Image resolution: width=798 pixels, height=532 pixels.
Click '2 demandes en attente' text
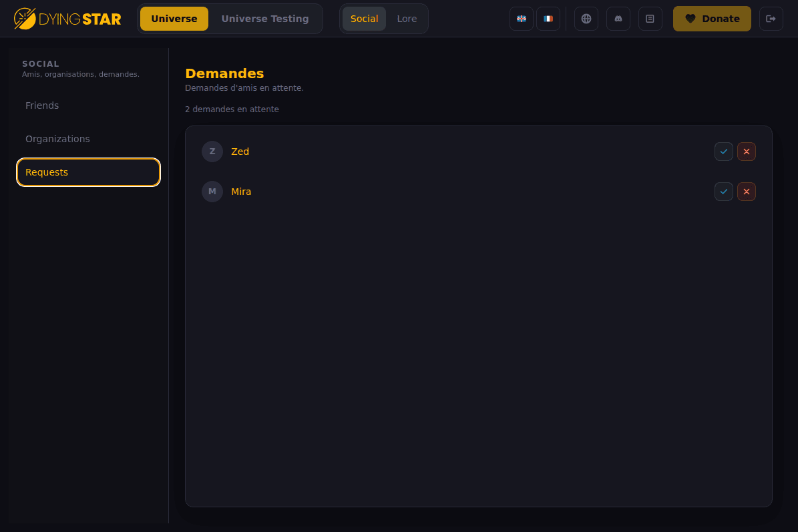click(232, 109)
